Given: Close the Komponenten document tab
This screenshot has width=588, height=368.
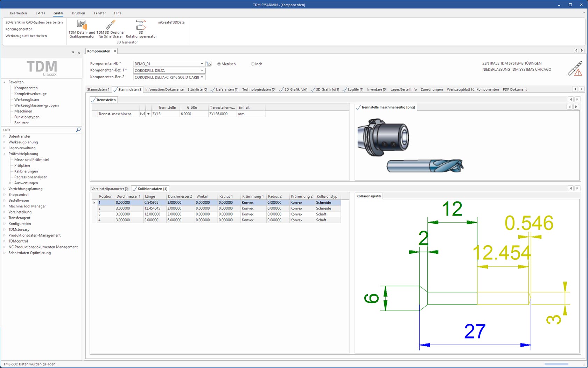Looking at the screenshot, I should point(115,51).
